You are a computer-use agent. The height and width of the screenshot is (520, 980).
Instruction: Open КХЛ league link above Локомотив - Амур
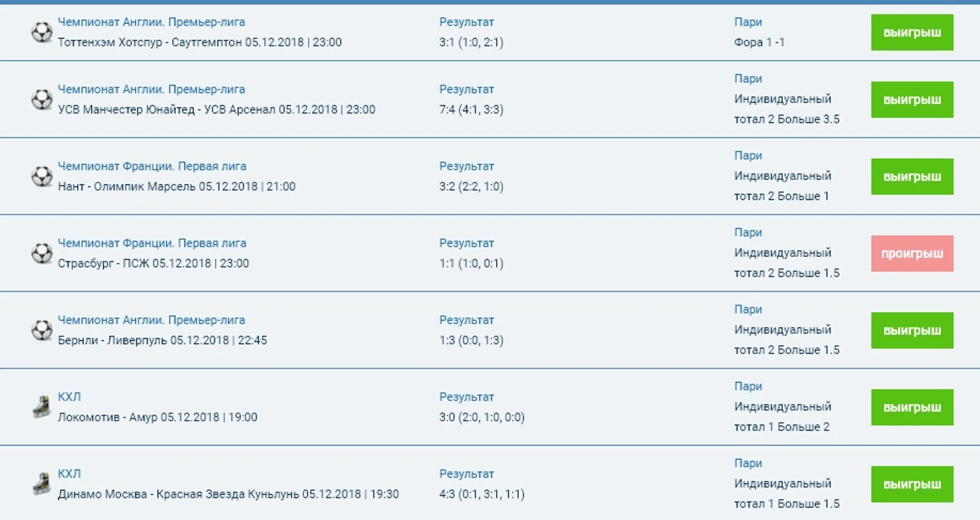point(69,397)
